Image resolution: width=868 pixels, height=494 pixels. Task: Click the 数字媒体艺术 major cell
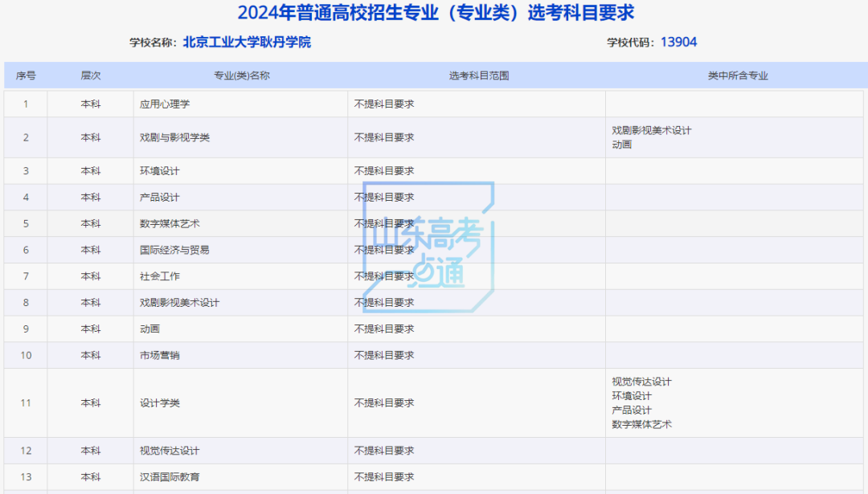coord(166,223)
